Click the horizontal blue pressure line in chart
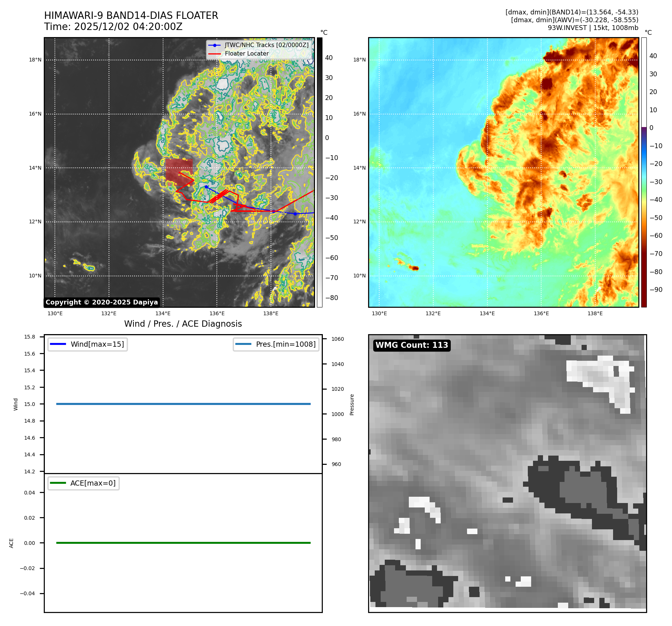Viewport: 672px width, 626px height. pos(183,404)
